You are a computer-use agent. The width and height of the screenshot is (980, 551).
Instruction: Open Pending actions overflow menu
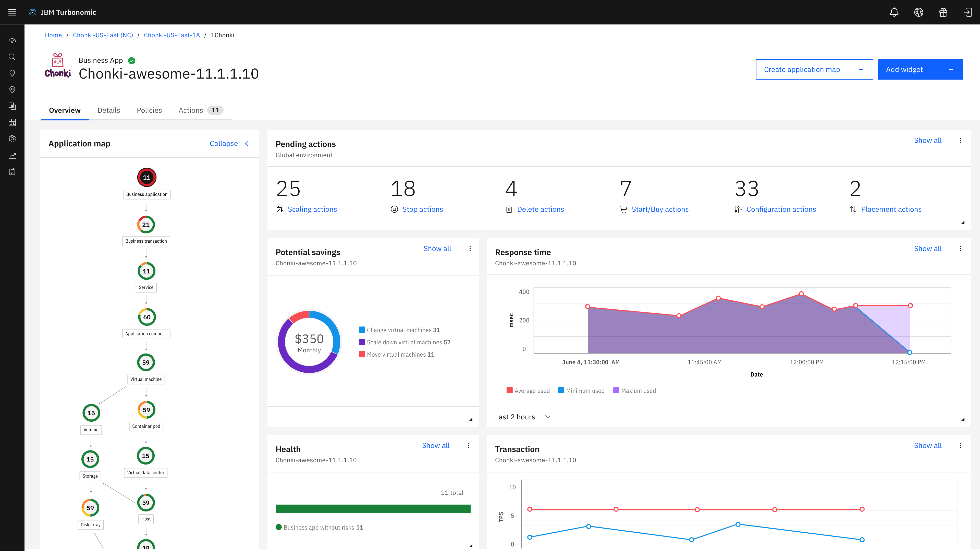[x=961, y=140]
